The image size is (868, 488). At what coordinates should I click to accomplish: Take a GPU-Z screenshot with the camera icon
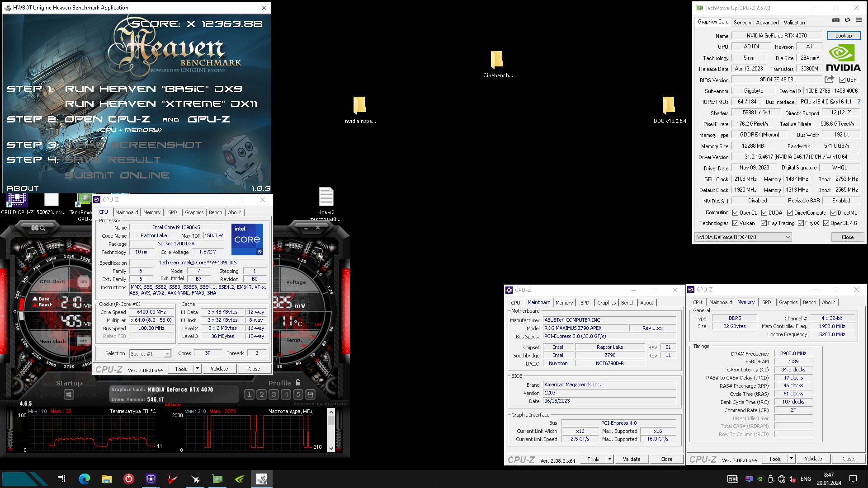click(836, 20)
